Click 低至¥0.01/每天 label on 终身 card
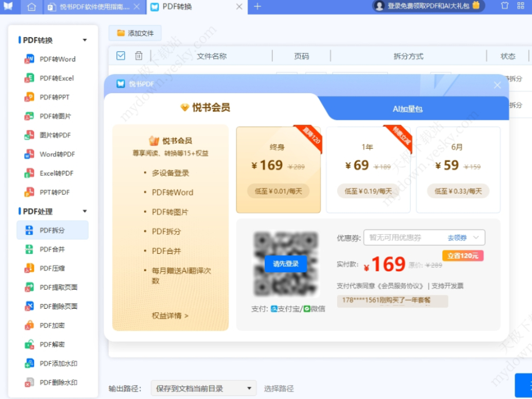This screenshot has height=399, width=532. [278, 191]
